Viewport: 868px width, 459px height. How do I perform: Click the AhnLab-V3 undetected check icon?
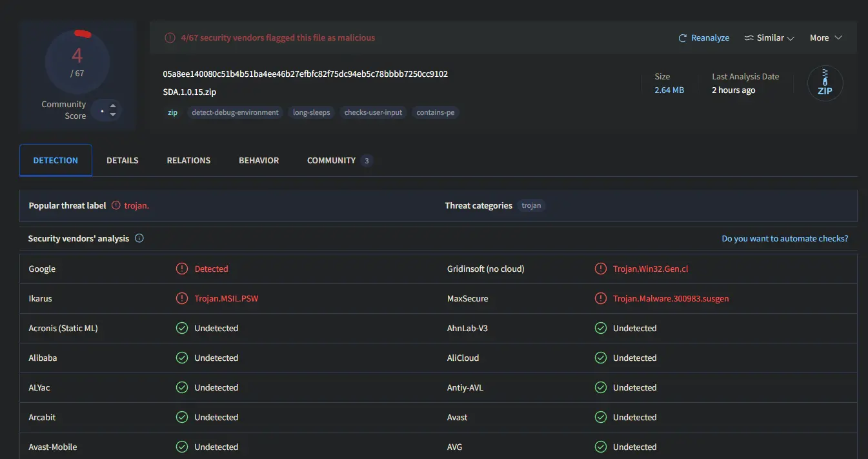click(x=601, y=328)
